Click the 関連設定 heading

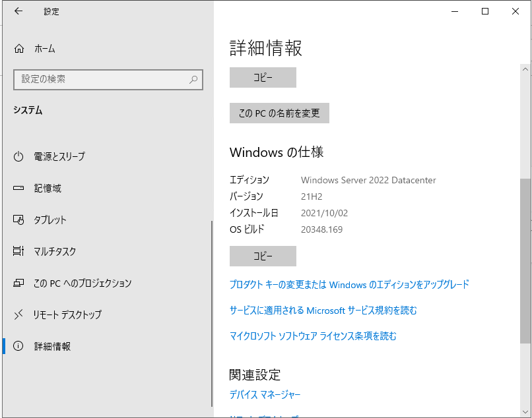255,375
